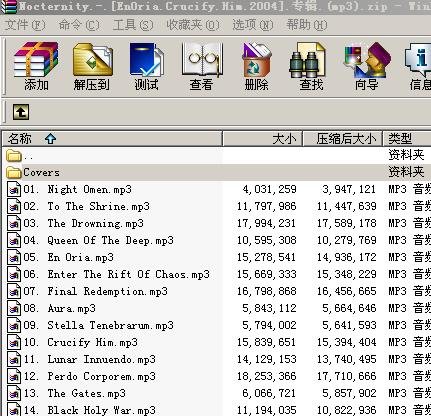The width and height of the screenshot is (431, 416).
Task: Open the Tools (工具) menu
Action: pyautogui.click(x=133, y=25)
